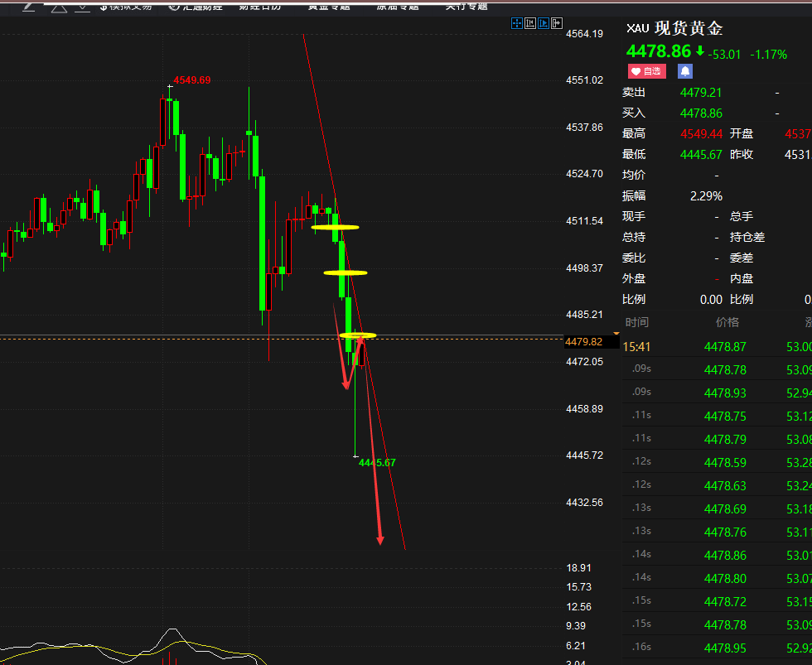The height and width of the screenshot is (665, 812).
Task: Click the tick price 4478.76
Action: click(725, 532)
